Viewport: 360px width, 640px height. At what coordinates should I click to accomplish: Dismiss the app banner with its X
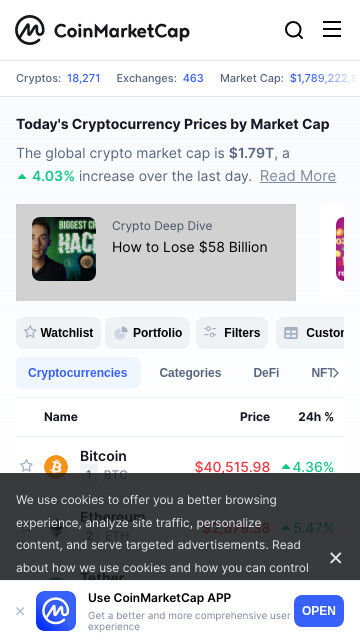click(20, 611)
